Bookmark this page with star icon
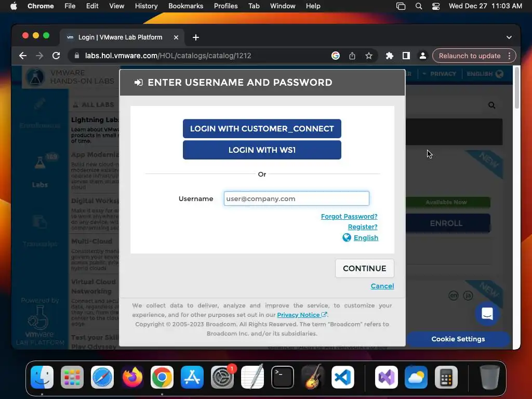Viewport: 532px width, 399px height. pos(369,56)
